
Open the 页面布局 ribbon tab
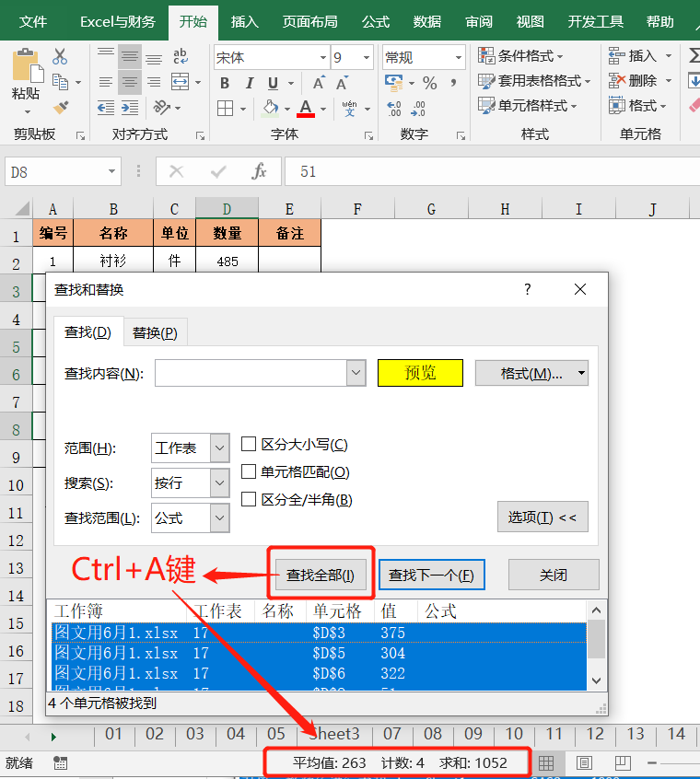click(x=310, y=21)
